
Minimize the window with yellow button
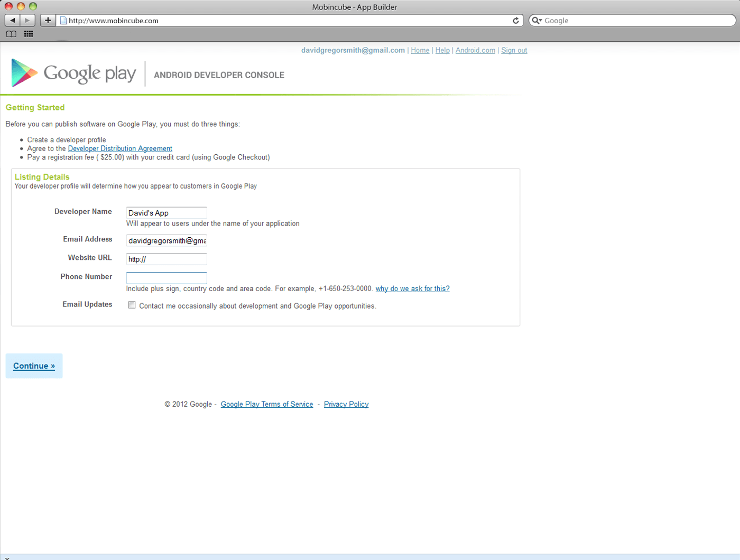tap(21, 6)
